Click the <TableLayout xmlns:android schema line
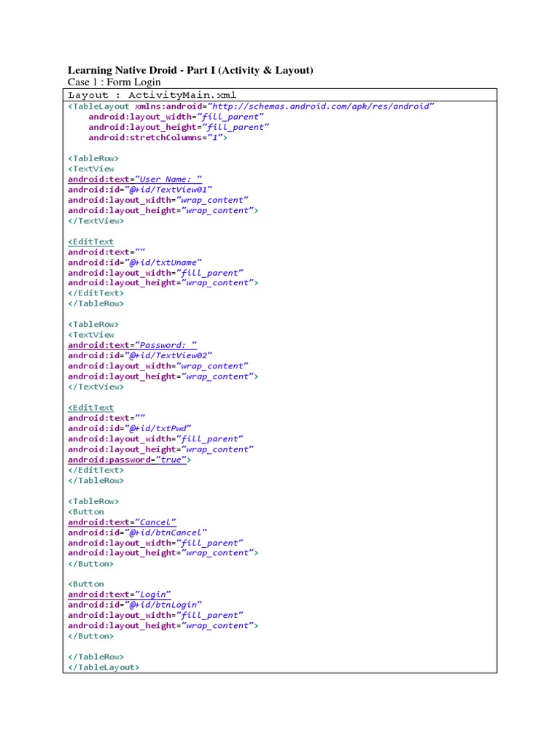Screen dimensions: 560x747 (x=251, y=107)
